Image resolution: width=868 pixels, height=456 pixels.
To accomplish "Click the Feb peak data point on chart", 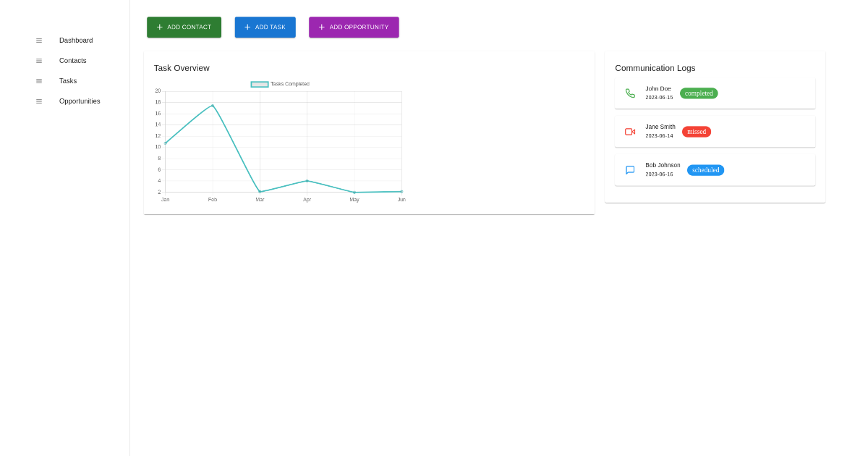I will (213, 106).
